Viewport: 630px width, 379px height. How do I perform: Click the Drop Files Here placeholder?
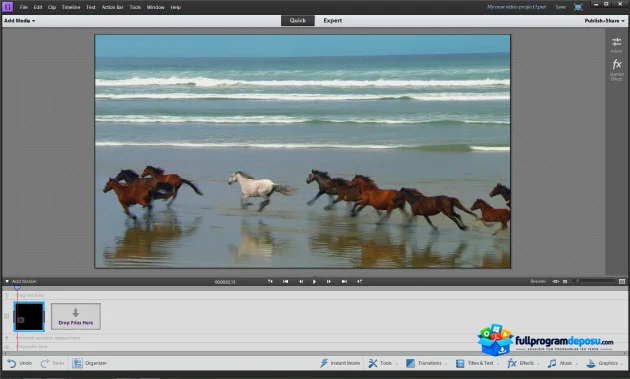[x=76, y=316]
